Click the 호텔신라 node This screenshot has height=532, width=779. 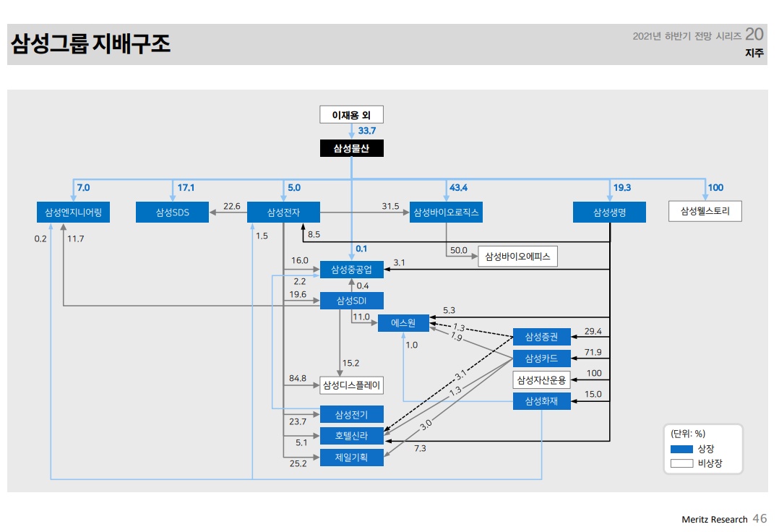[351, 436]
